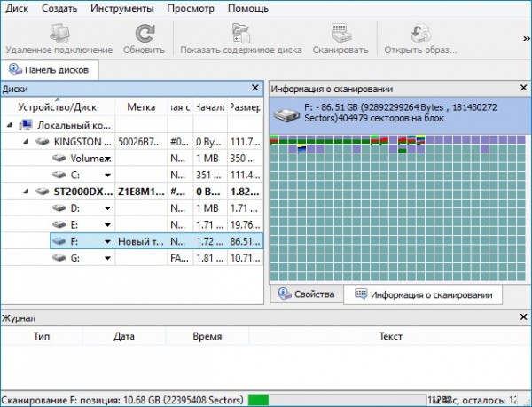Collapse the ST2000DX disk node

pos(26,192)
